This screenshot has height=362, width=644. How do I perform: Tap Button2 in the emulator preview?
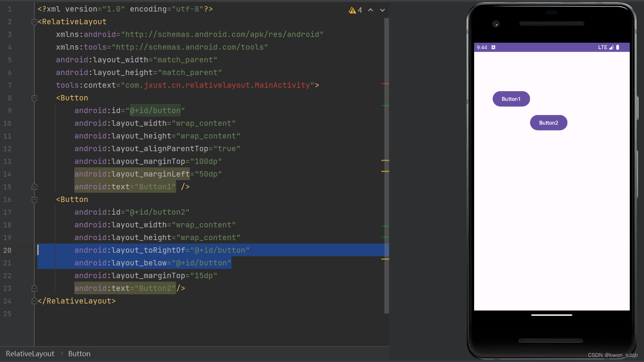548,123
